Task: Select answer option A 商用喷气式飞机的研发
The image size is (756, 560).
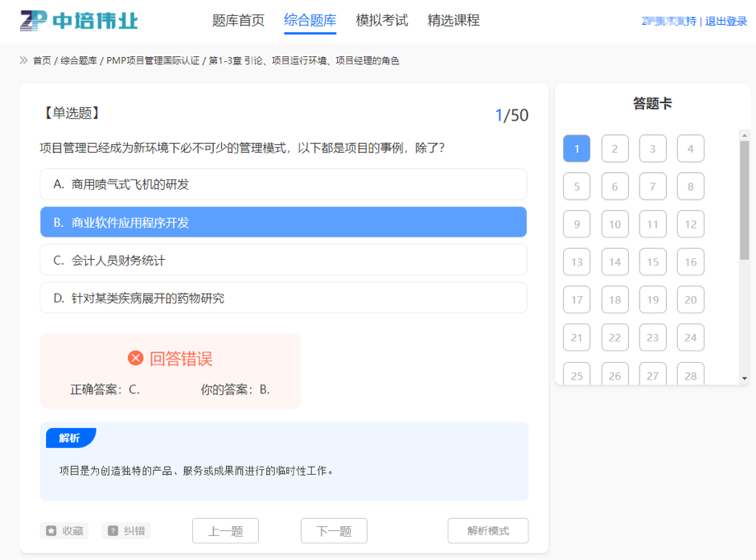Action: (x=283, y=184)
